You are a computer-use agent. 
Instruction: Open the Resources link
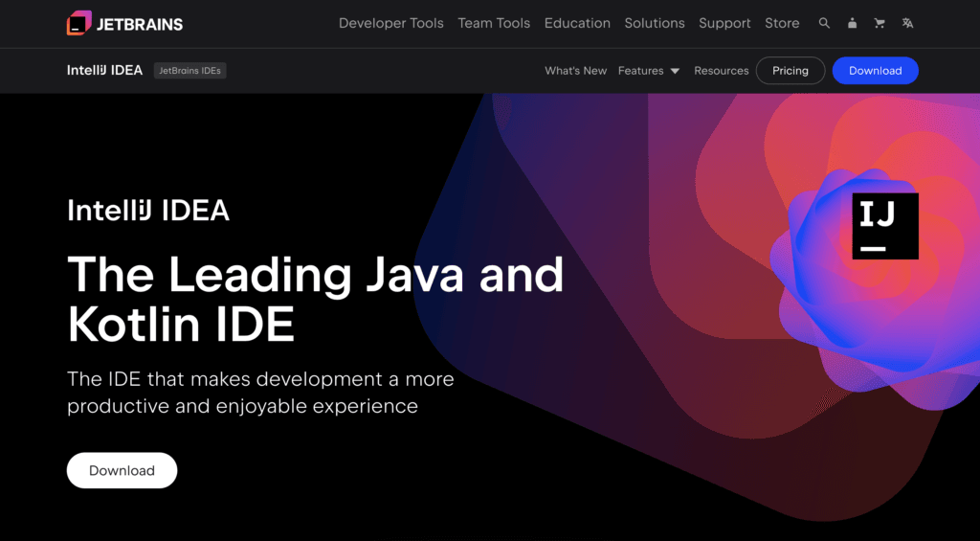tap(722, 71)
